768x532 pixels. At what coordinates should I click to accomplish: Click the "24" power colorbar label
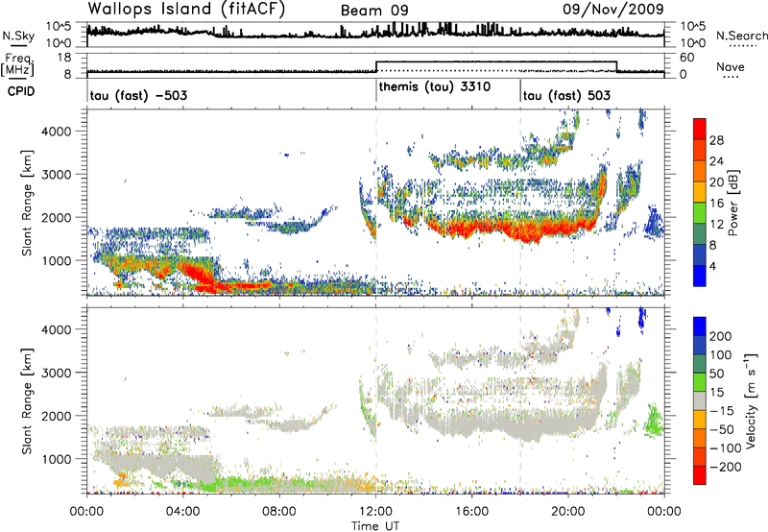tap(716, 161)
